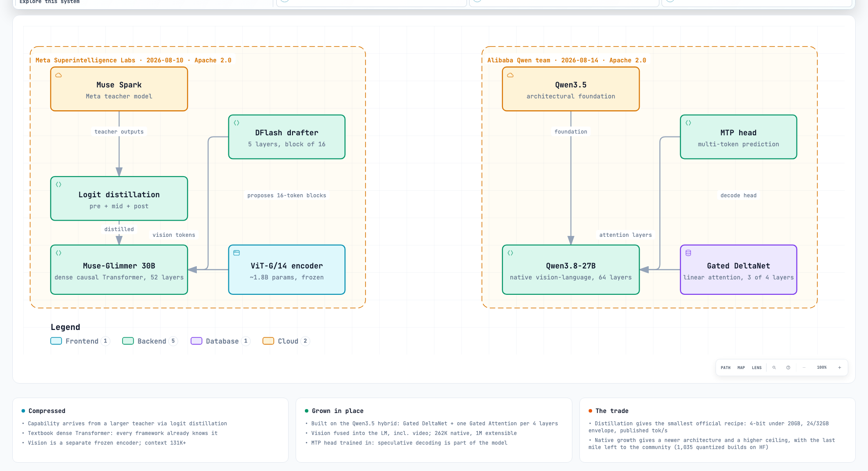868x471 pixels.
Task: Zoom in with the plus button
Action: click(x=839, y=368)
